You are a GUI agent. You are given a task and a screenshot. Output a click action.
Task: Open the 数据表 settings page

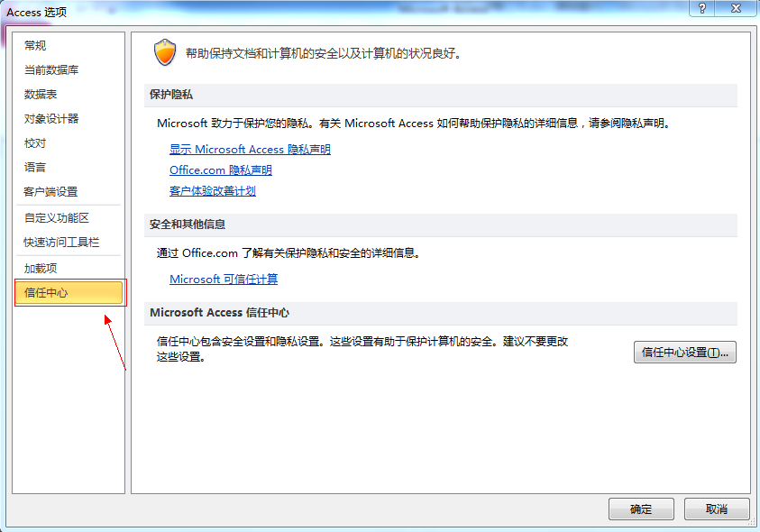coord(41,94)
